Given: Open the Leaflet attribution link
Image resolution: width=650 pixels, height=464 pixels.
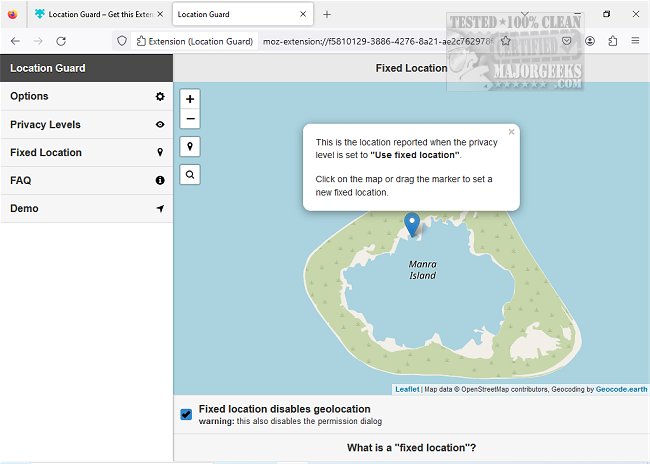Looking at the screenshot, I should click(x=407, y=389).
